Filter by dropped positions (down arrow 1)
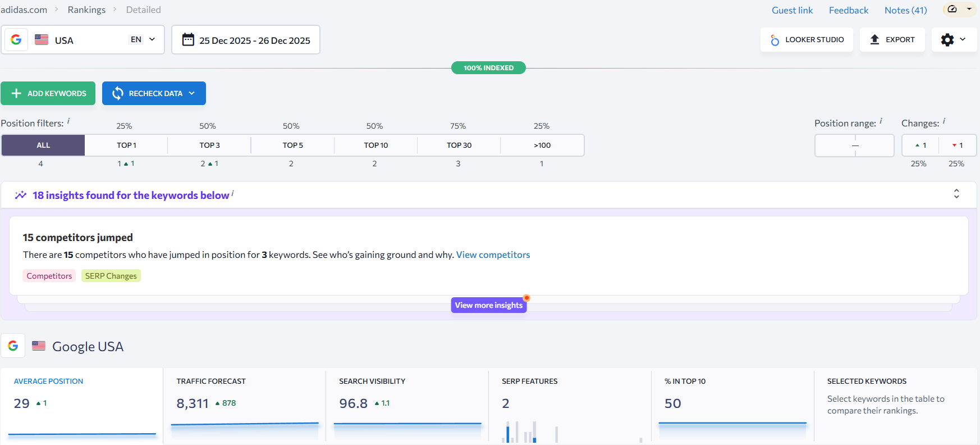The height and width of the screenshot is (445, 980). [958, 145]
